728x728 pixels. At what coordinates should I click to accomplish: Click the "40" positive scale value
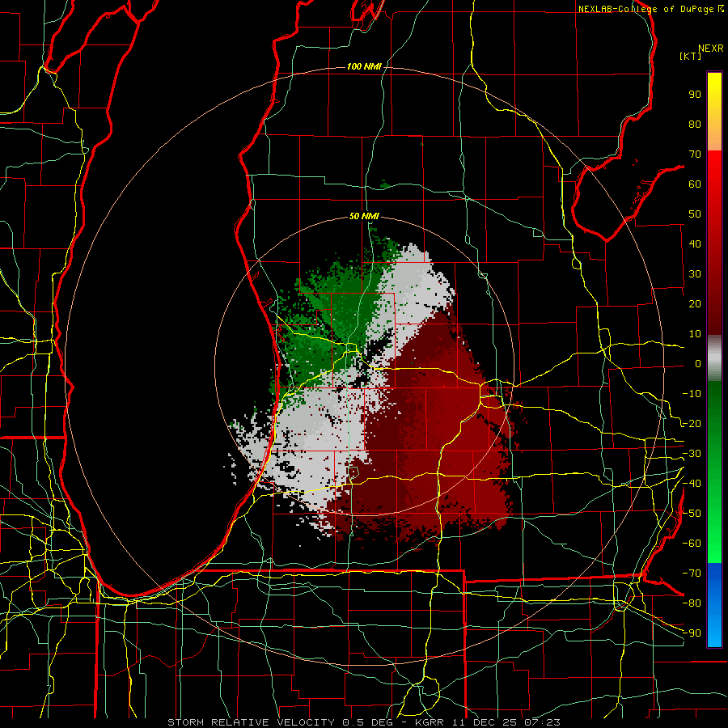(695, 244)
